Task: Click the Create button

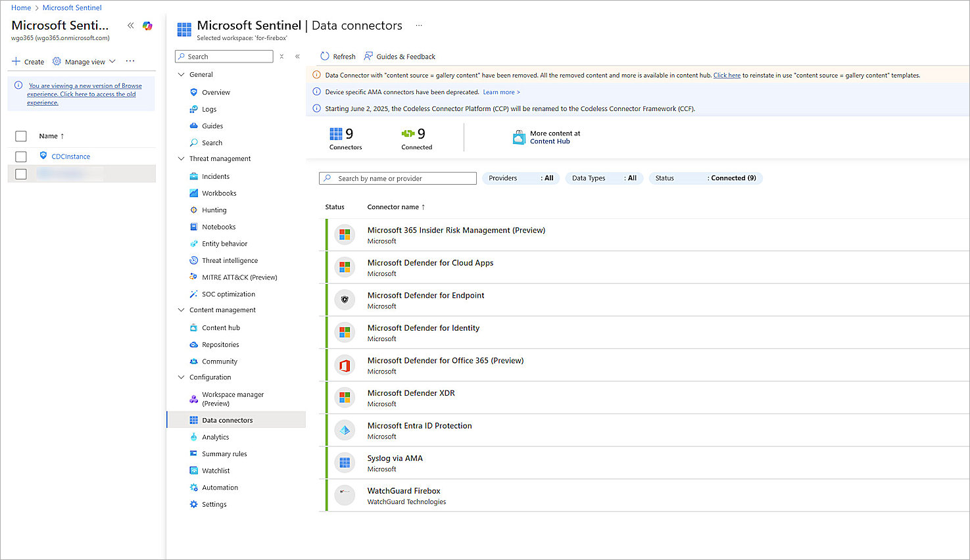Action: pos(28,62)
